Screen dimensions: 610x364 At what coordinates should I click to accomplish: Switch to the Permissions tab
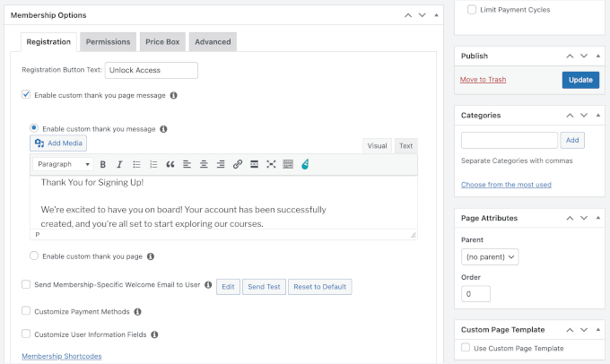click(x=108, y=42)
